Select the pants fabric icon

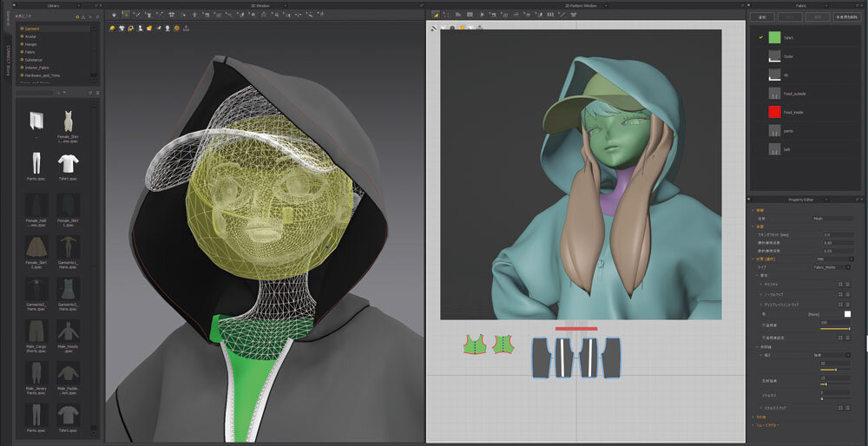coord(774,130)
